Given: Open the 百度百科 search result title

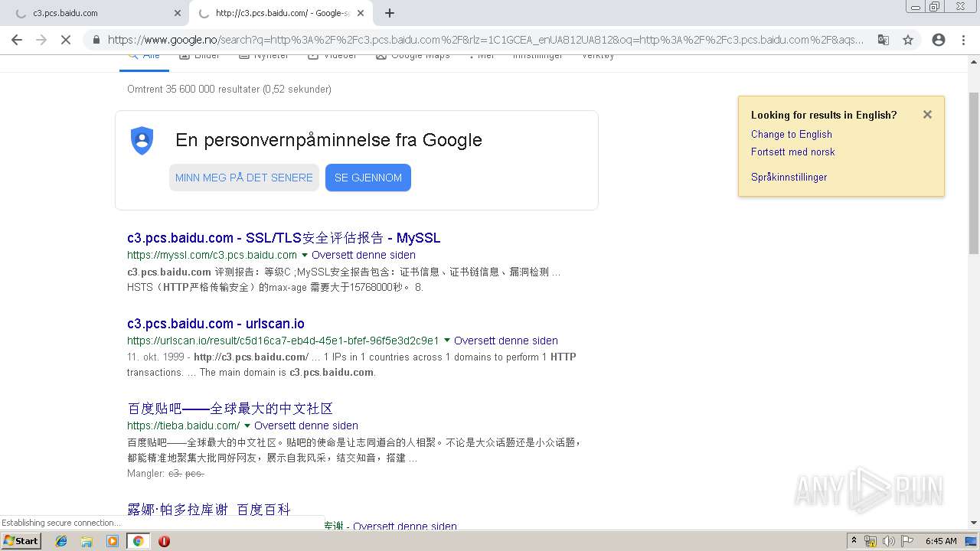Looking at the screenshot, I should (x=209, y=510).
